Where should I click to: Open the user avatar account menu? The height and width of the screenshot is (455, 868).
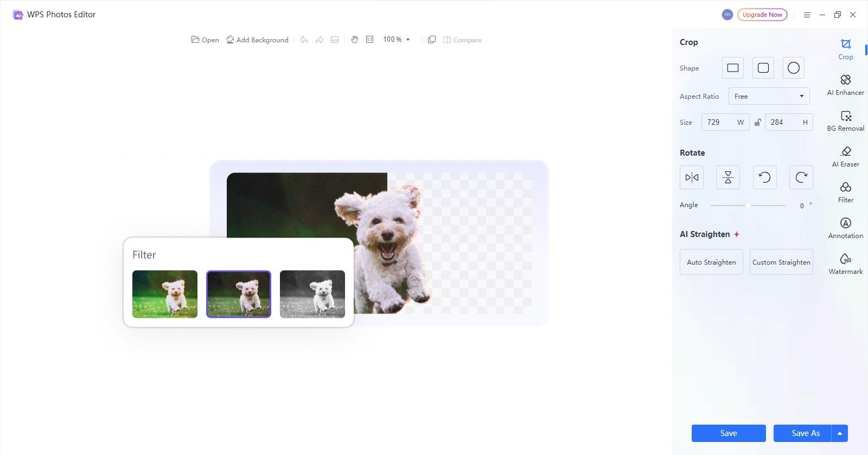(x=727, y=15)
